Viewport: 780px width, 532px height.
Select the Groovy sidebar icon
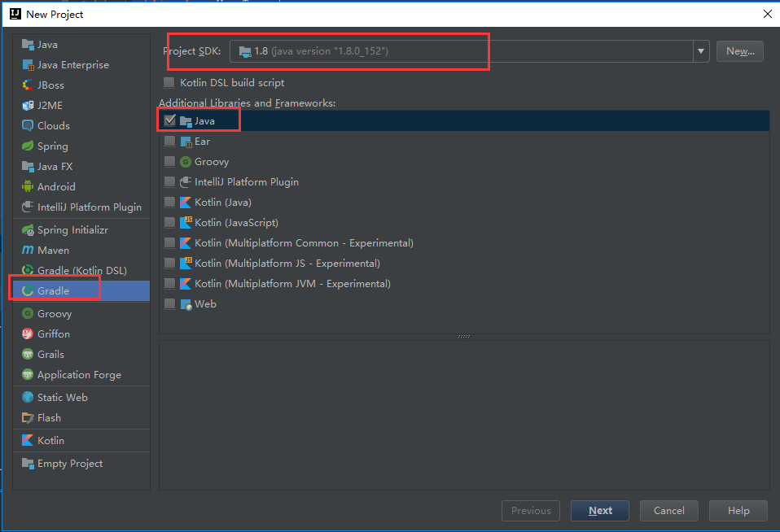pos(28,314)
